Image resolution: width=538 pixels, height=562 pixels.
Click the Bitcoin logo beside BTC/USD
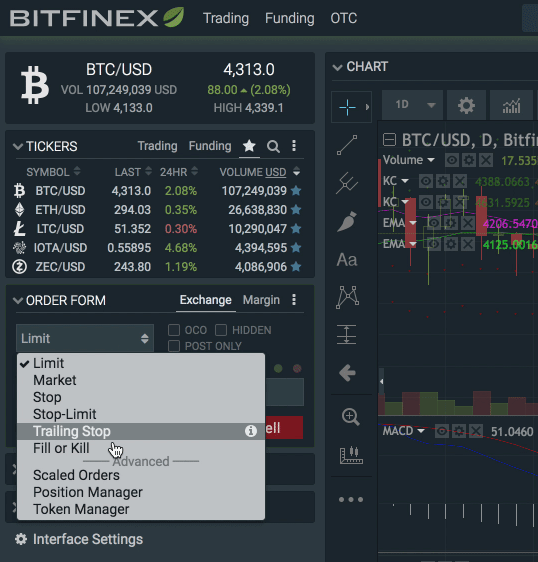coord(35,85)
